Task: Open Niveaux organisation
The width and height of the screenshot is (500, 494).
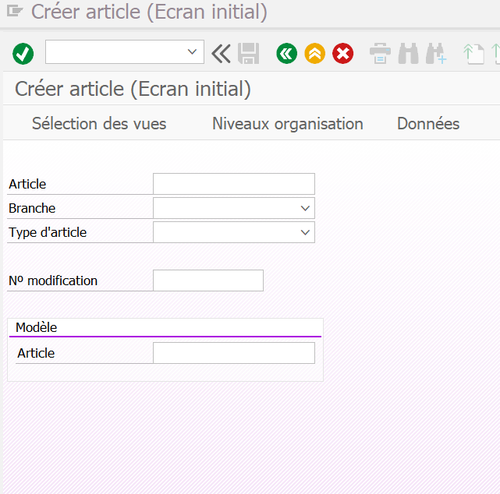Action: pyautogui.click(x=288, y=124)
